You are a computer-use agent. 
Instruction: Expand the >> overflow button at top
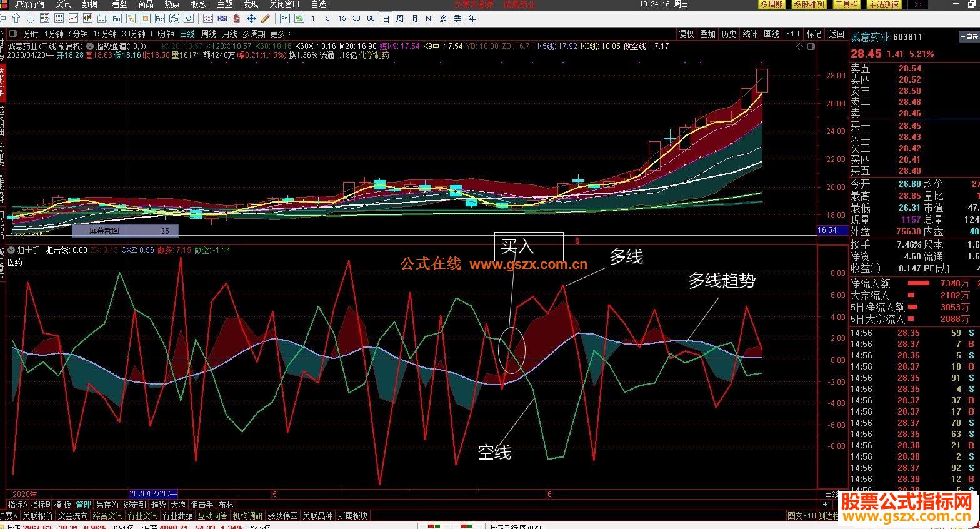click(x=918, y=4)
